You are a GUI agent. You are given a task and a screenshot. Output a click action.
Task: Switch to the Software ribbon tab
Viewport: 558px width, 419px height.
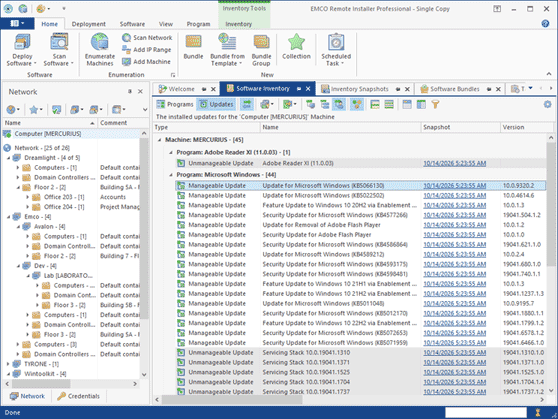click(x=132, y=24)
